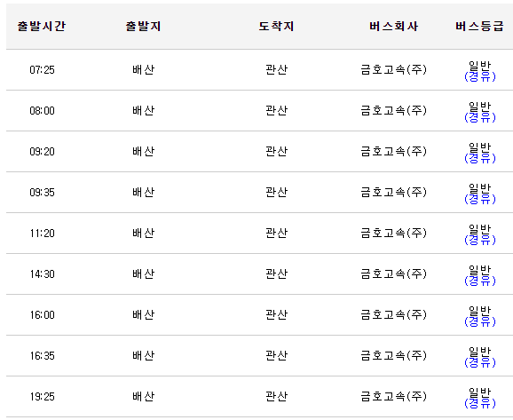
Task: Select the 07:25 departure time cell
Action: [x=43, y=70]
